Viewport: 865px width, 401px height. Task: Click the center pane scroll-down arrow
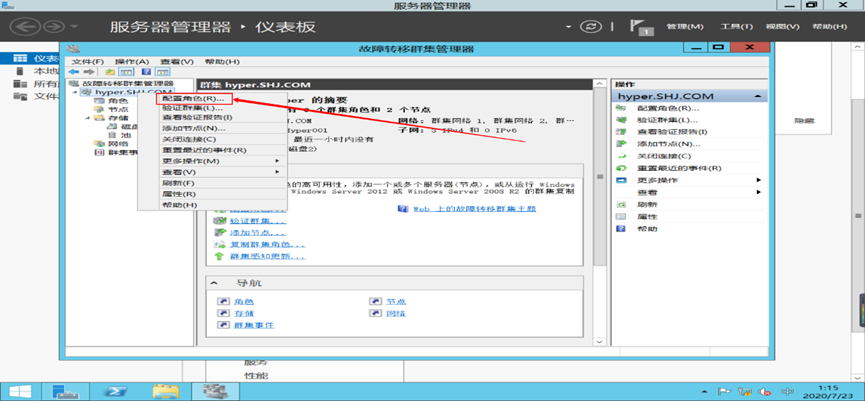tap(599, 342)
